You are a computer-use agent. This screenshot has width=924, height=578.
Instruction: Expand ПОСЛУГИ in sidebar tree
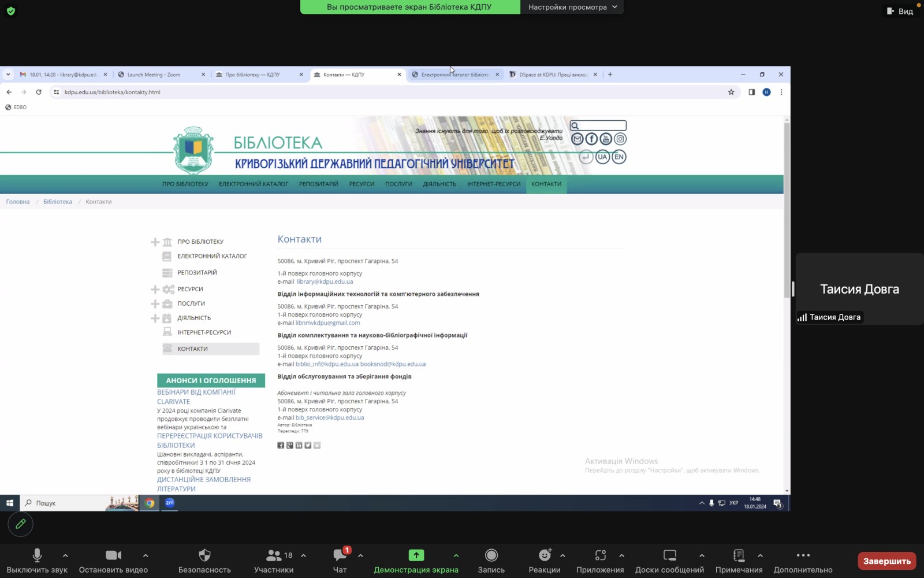click(155, 303)
